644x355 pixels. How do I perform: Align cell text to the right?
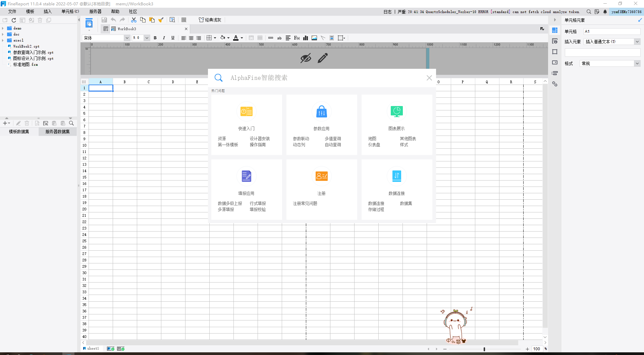click(x=199, y=38)
